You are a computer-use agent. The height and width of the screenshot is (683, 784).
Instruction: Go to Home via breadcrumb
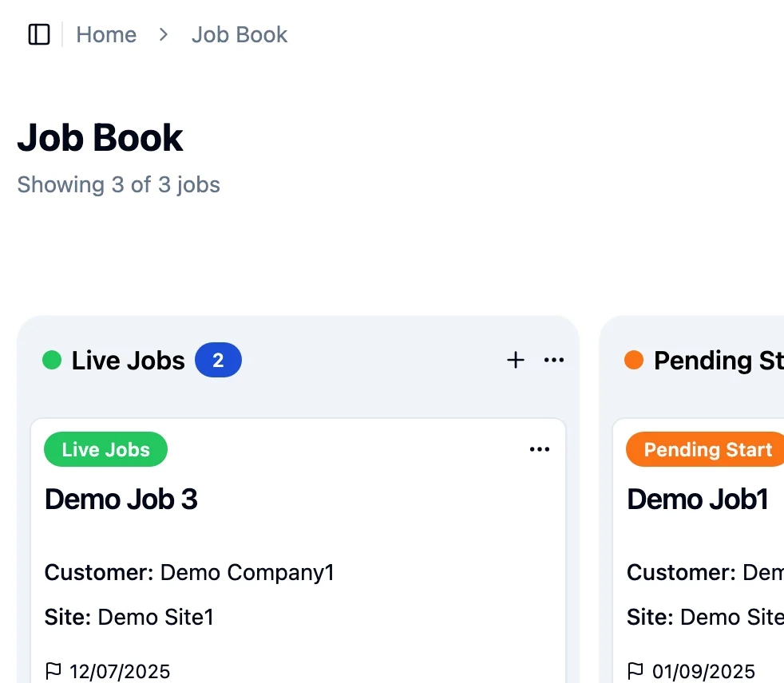pyautogui.click(x=106, y=34)
